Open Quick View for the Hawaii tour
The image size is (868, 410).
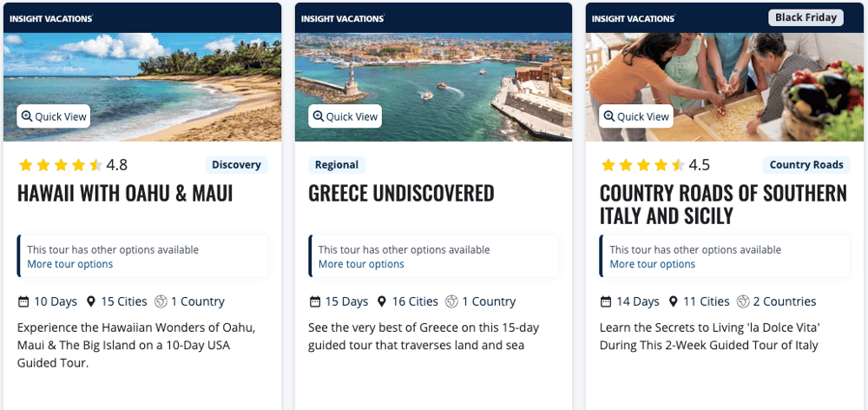pyautogui.click(x=53, y=116)
